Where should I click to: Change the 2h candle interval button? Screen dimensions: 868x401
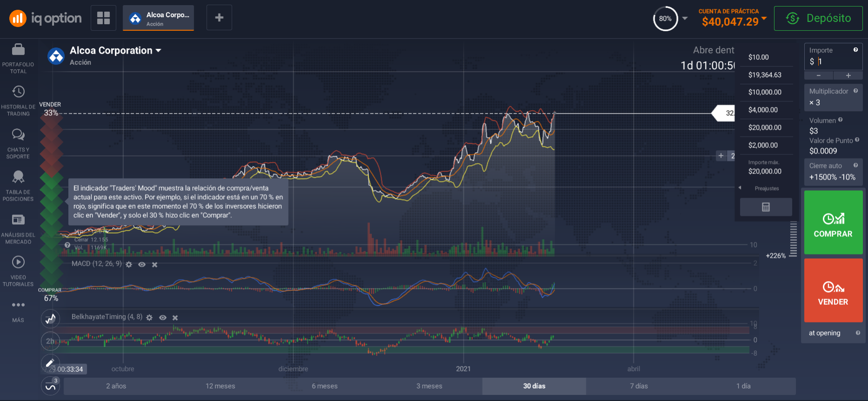(x=50, y=341)
